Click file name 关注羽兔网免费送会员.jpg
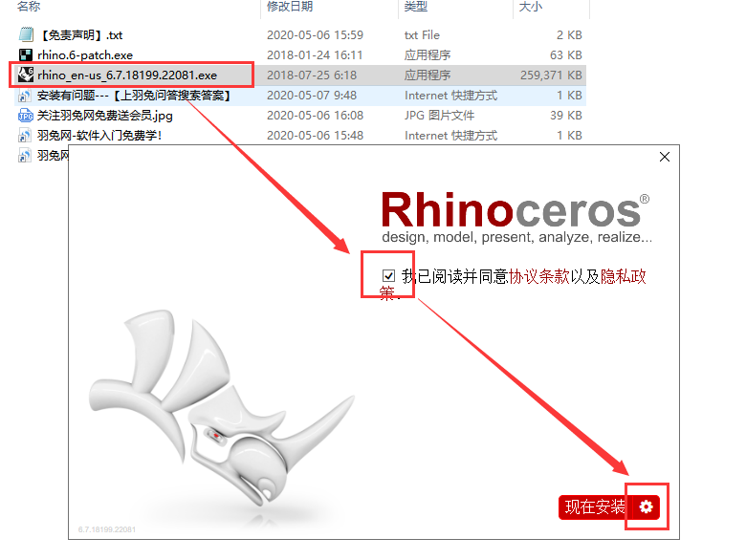Screen dimensions: 746x560 (x=105, y=116)
